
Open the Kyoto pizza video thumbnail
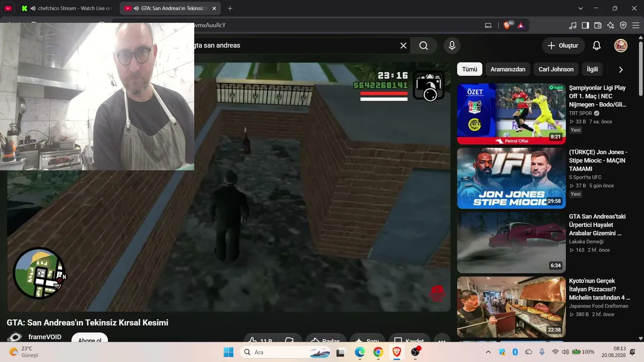click(x=511, y=307)
